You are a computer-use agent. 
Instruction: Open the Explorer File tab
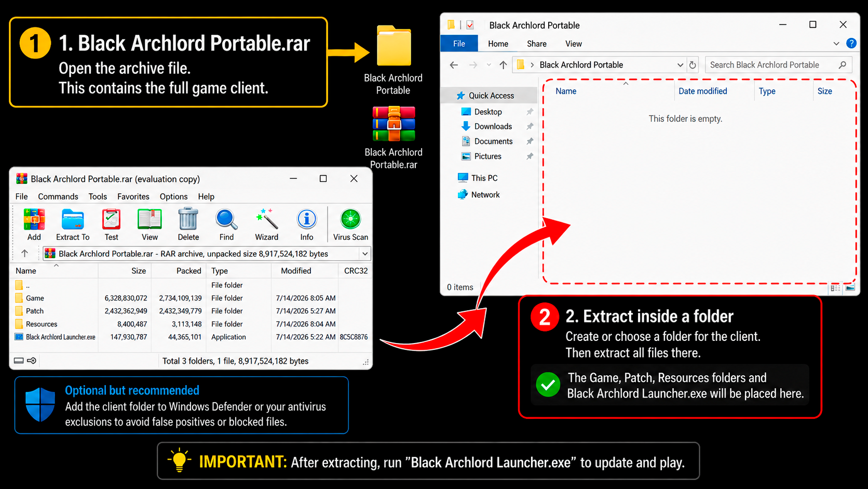459,44
